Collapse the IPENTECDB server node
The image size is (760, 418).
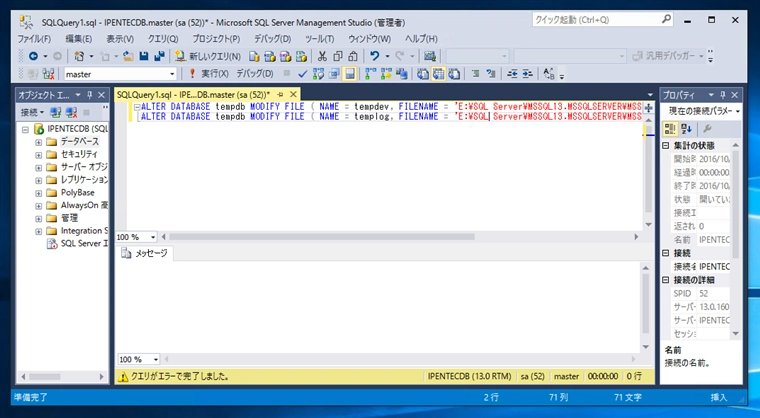coord(25,129)
